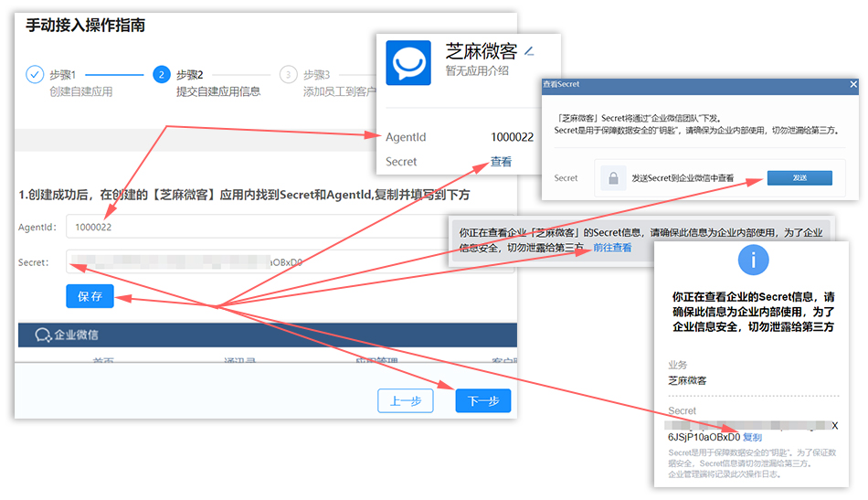Click the 发送 button in the Secret dialog
The height and width of the screenshot is (500, 868).
coord(799,177)
